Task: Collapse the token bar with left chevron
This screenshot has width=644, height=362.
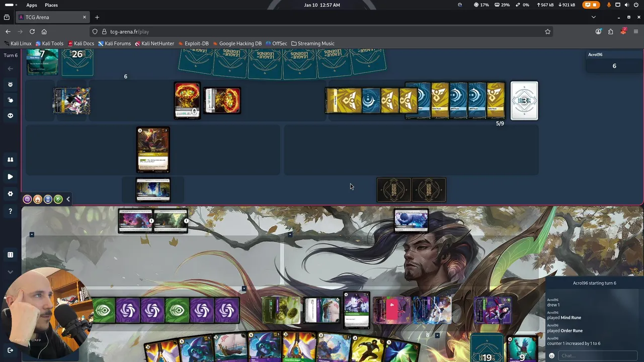Action: tap(68, 199)
